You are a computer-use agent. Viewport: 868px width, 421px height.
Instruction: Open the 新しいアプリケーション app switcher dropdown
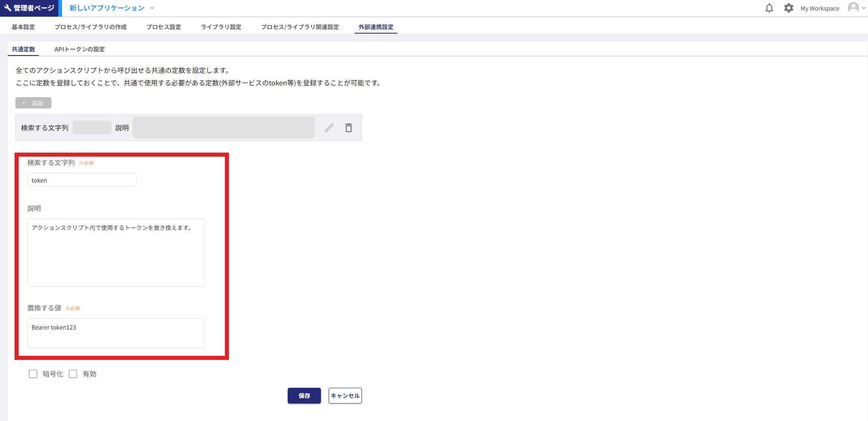point(152,8)
